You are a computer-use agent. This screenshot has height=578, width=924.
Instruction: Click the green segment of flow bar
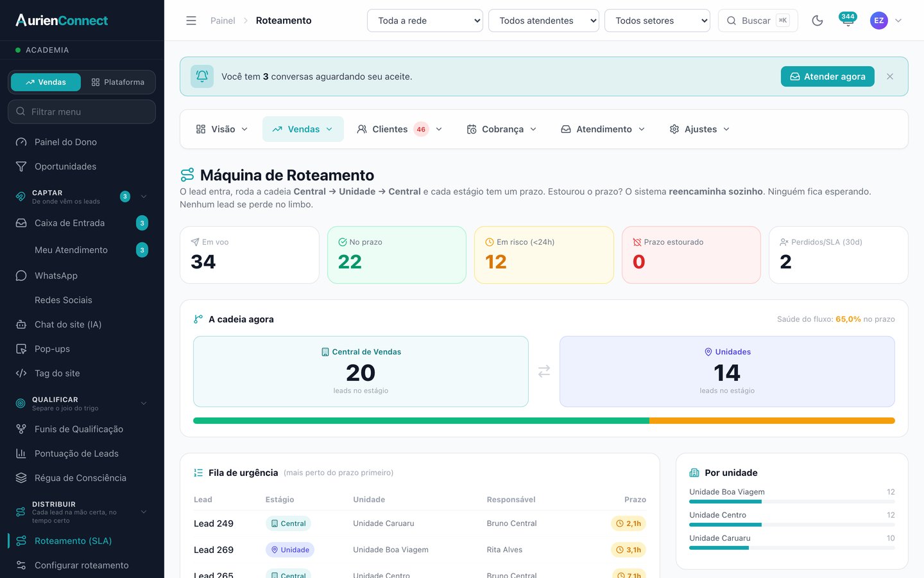click(421, 421)
